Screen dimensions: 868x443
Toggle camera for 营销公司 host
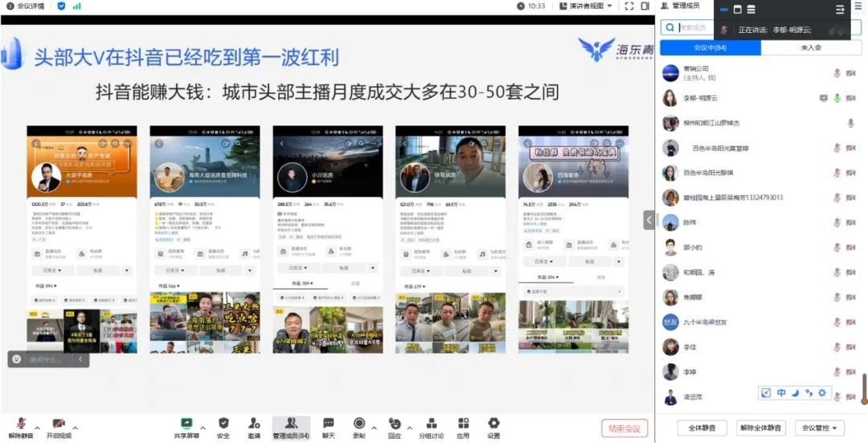(x=851, y=72)
